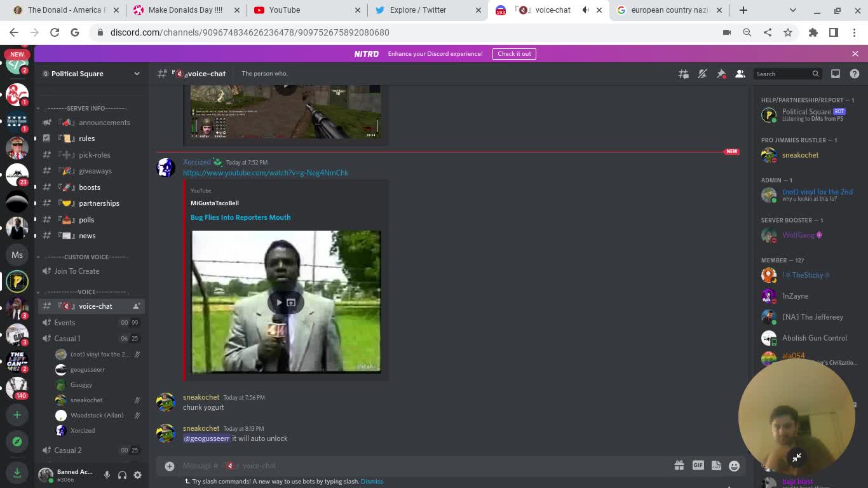Screen dimensions: 868x488
Task: Attach a file with the plus icon
Action: [x=170, y=466]
